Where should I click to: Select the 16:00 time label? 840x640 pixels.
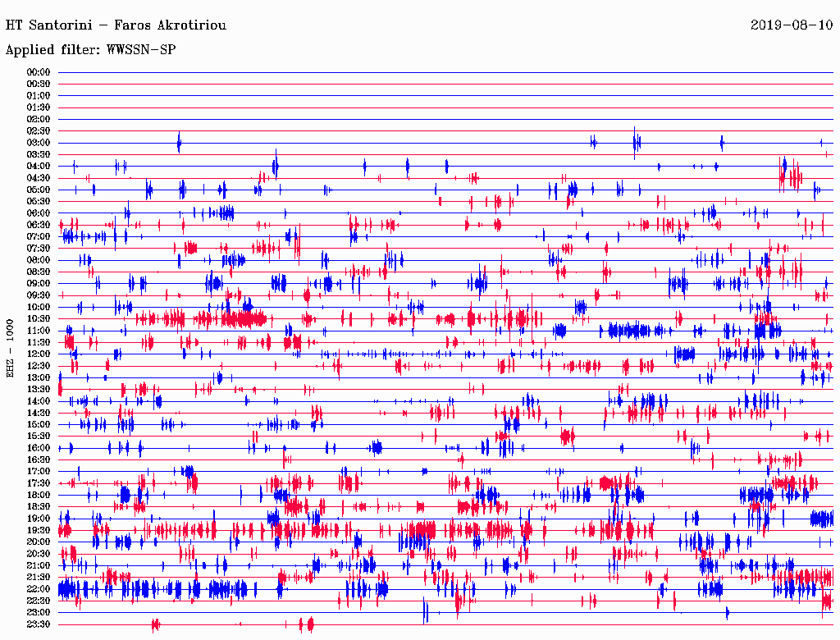(x=39, y=448)
